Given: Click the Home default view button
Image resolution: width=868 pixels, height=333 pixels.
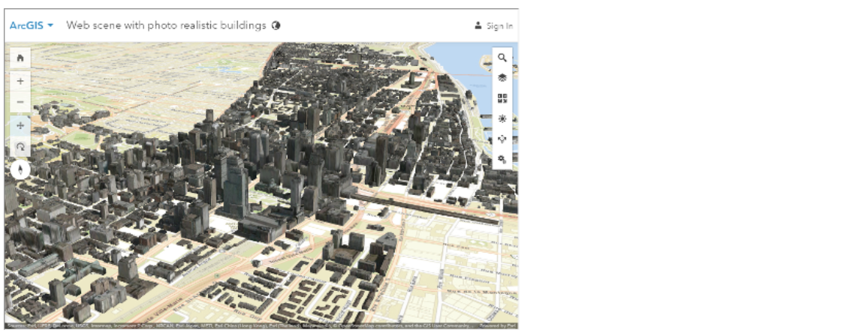Looking at the screenshot, I should coord(20,58).
